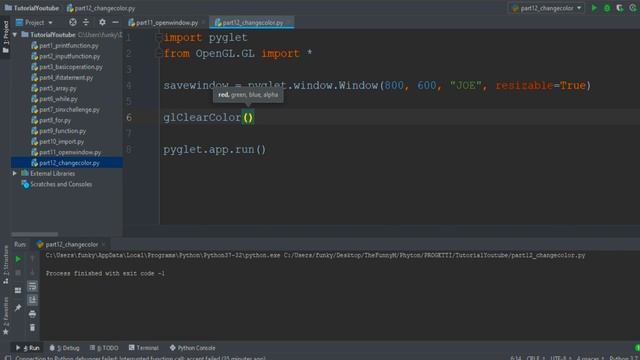Click Project panel horizontal scrollbar
The height and width of the screenshot is (360, 640).
point(35,234)
